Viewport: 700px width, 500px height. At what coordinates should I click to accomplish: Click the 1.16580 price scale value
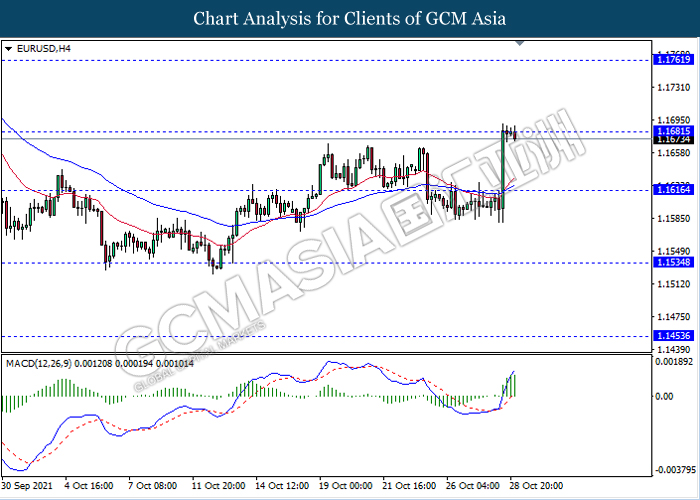673,153
